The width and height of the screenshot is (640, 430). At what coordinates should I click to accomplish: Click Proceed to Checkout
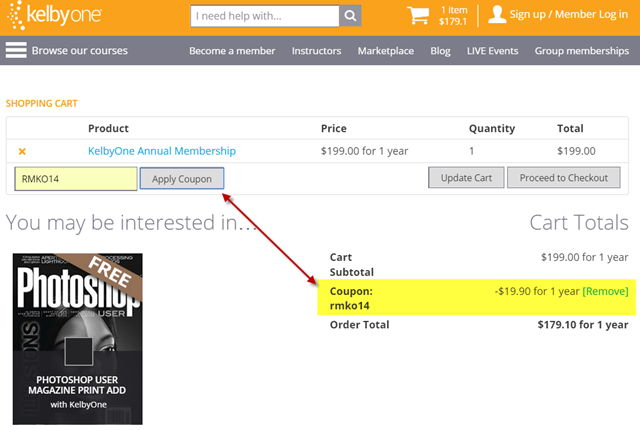pyautogui.click(x=564, y=178)
